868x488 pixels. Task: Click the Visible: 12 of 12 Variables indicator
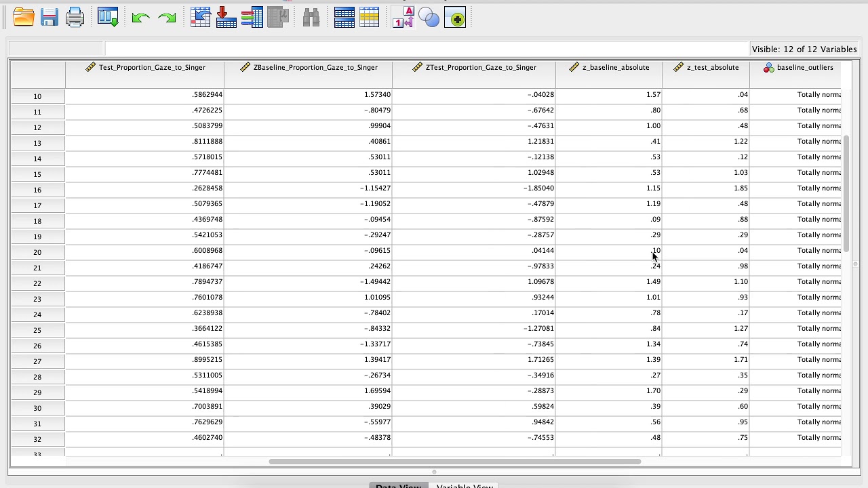tap(804, 49)
